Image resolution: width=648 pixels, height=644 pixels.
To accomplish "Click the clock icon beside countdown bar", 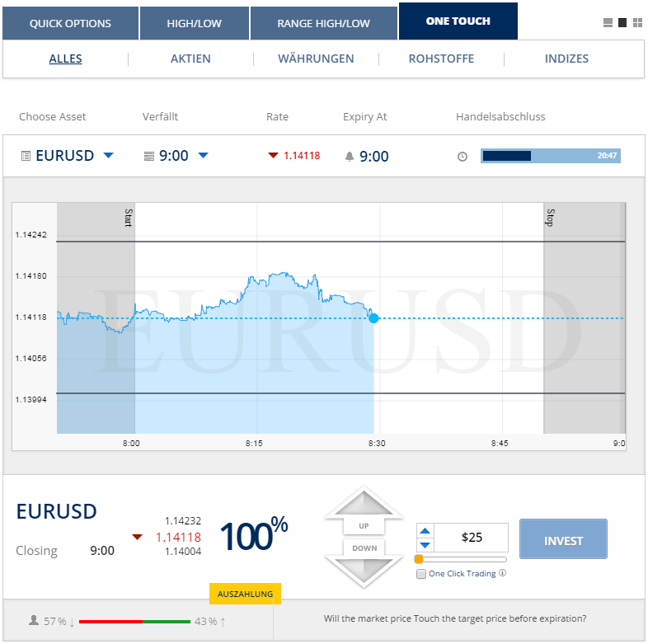I will coord(463,157).
